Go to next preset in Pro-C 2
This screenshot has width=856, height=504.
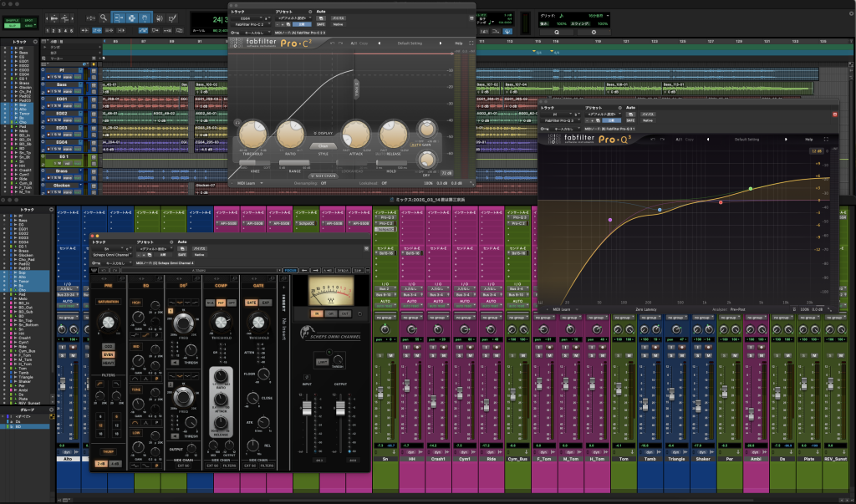point(441,43)
